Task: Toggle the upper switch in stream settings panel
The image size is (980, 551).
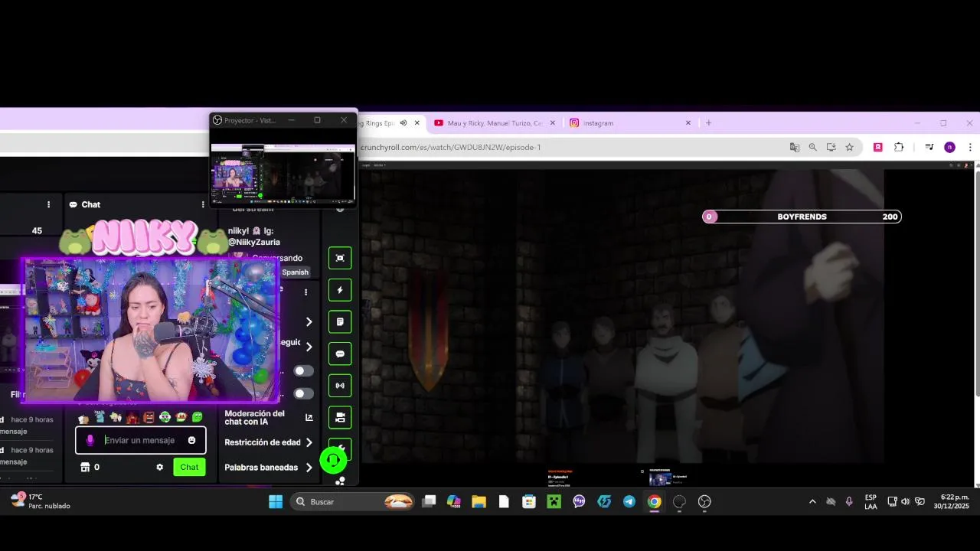Action: click(304, 371)
